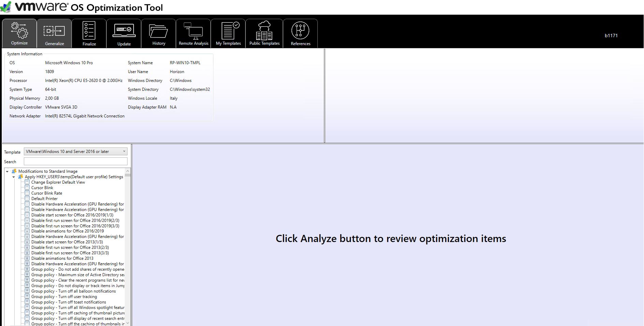
Task: Select Group policy - Clear the recent programs list
Action: (x=78, y=280)
